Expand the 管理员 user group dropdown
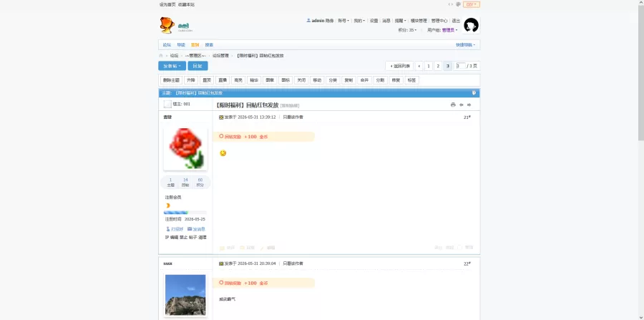The width and height of the screenshot is (644, 320). [x=449, y=30]
